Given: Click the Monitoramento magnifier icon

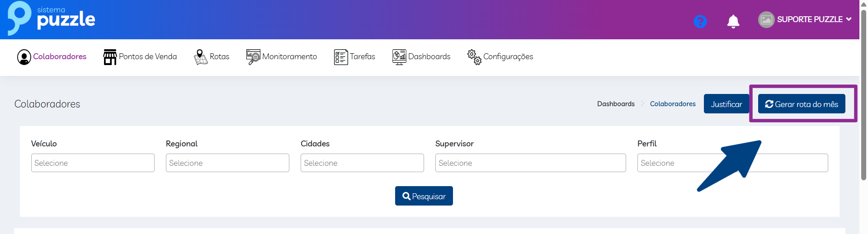Looking at the screenshot, I should 253,57.
